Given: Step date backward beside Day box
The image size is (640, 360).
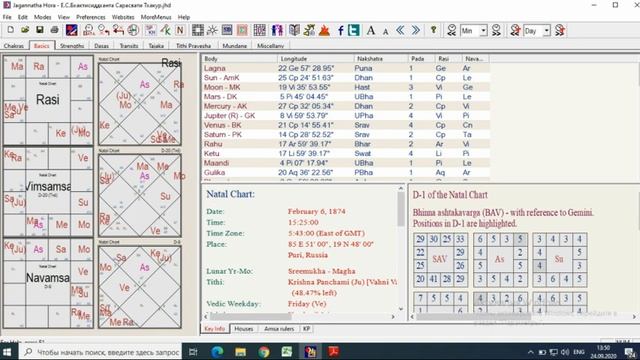Looking at the screenshot, I should click(515, 30).
